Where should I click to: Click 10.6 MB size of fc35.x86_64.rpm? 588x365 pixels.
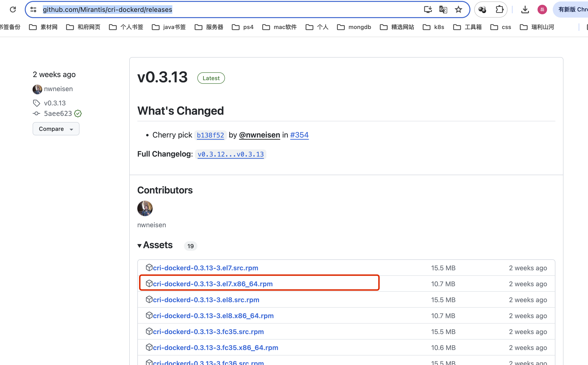pyautogui.click(x=443, y=348)
